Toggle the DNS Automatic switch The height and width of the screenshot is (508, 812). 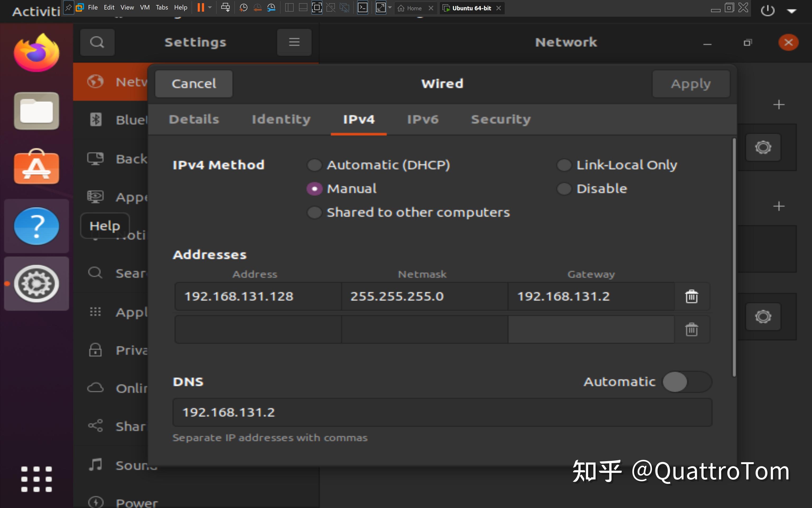[x=687, y=382]
